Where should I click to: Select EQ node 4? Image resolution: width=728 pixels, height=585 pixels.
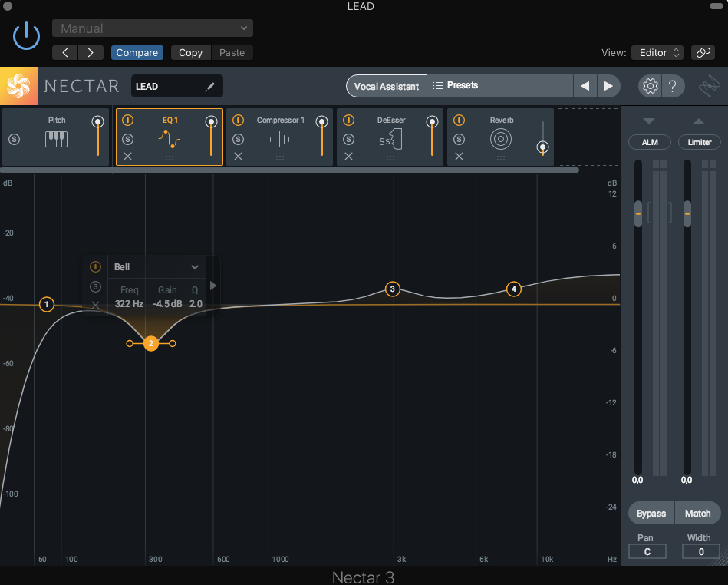pos(513,289)
